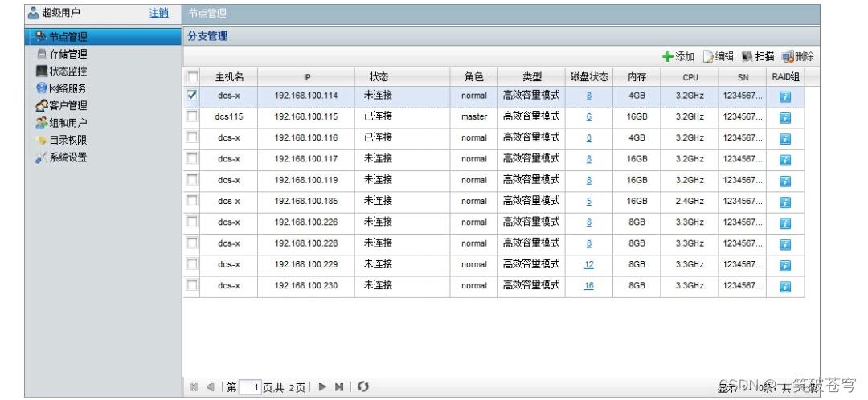Open RAID group info for dcs115 row

click(785, 118)
